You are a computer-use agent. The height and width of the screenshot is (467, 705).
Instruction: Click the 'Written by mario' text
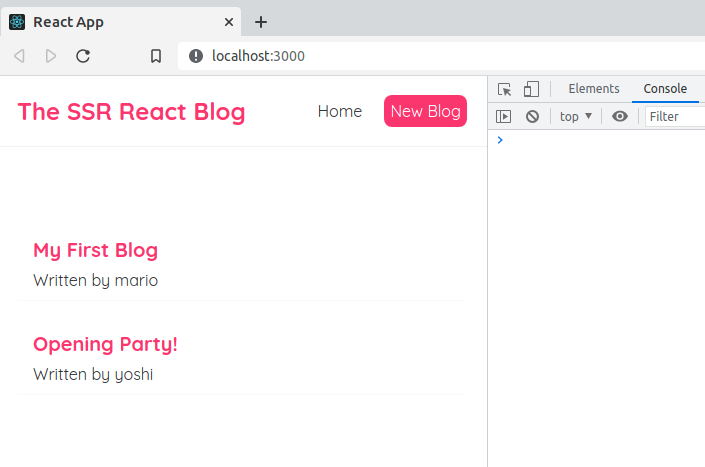click(x=95, y=280)
